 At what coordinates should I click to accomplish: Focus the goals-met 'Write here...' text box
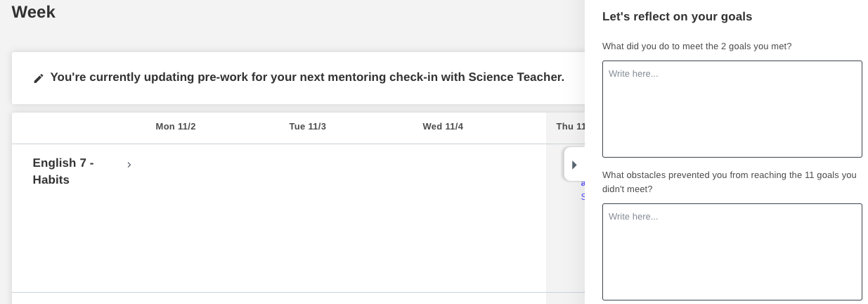pyautogui.click(x=732, y=109)
